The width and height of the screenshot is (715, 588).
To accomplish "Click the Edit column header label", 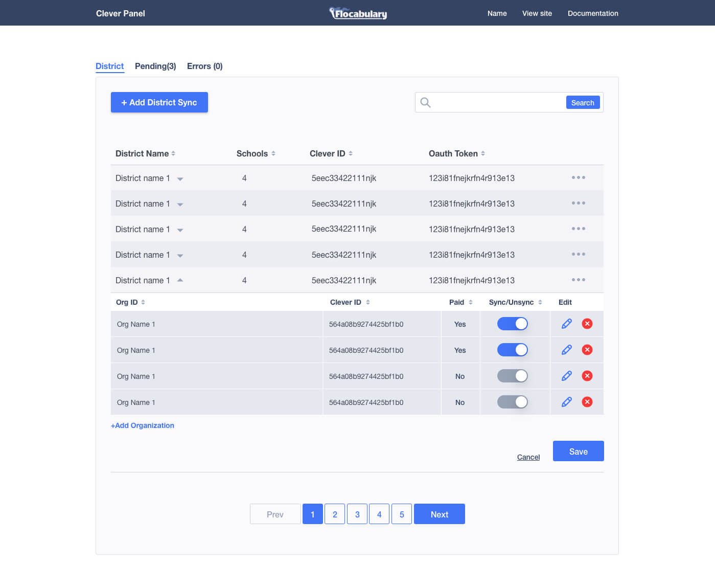I will point(565,302).
